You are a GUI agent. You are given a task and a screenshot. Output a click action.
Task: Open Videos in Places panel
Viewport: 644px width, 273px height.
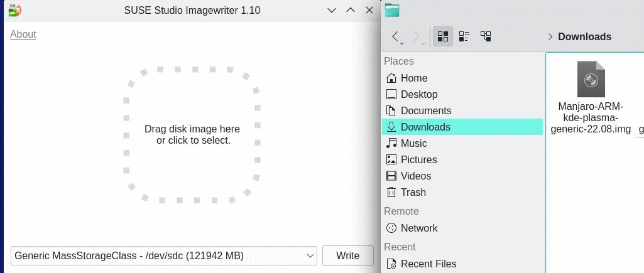click(462, 176)
